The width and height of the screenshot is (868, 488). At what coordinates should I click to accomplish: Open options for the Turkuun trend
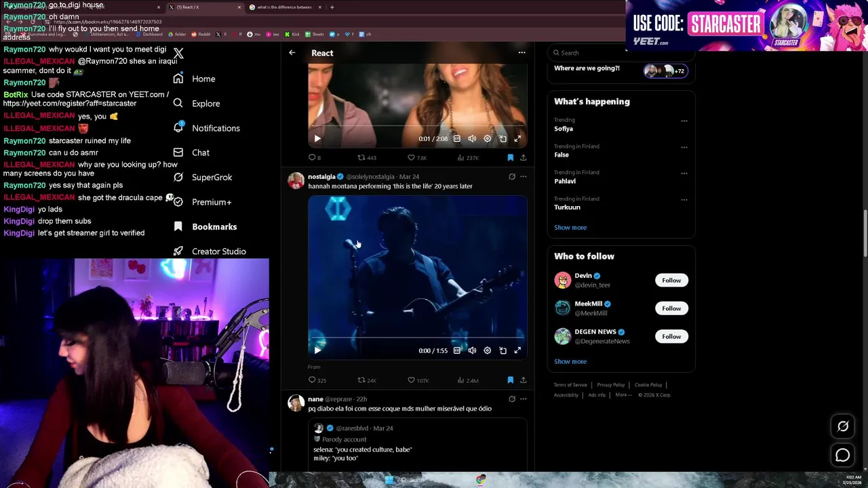tap(684, 200)
